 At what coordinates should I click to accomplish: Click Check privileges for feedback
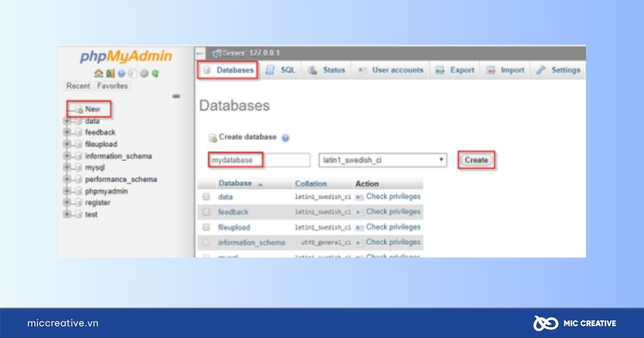393,212
